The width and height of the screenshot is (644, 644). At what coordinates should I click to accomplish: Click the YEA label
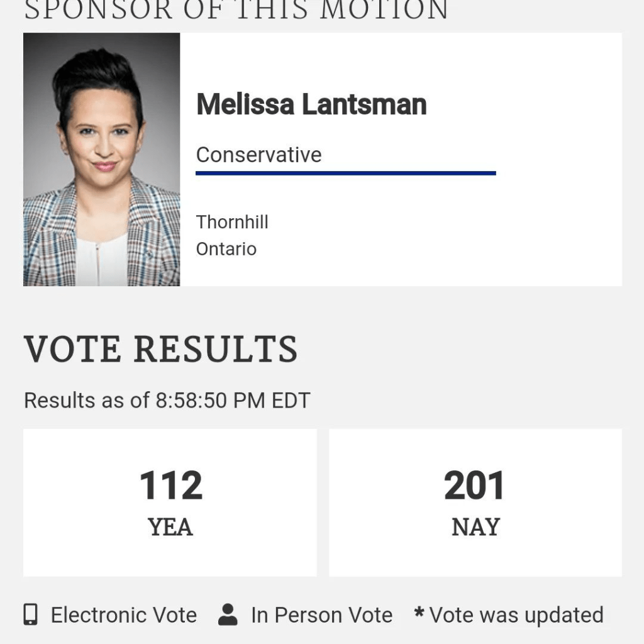pyautogui.click(x=170, y=527)
